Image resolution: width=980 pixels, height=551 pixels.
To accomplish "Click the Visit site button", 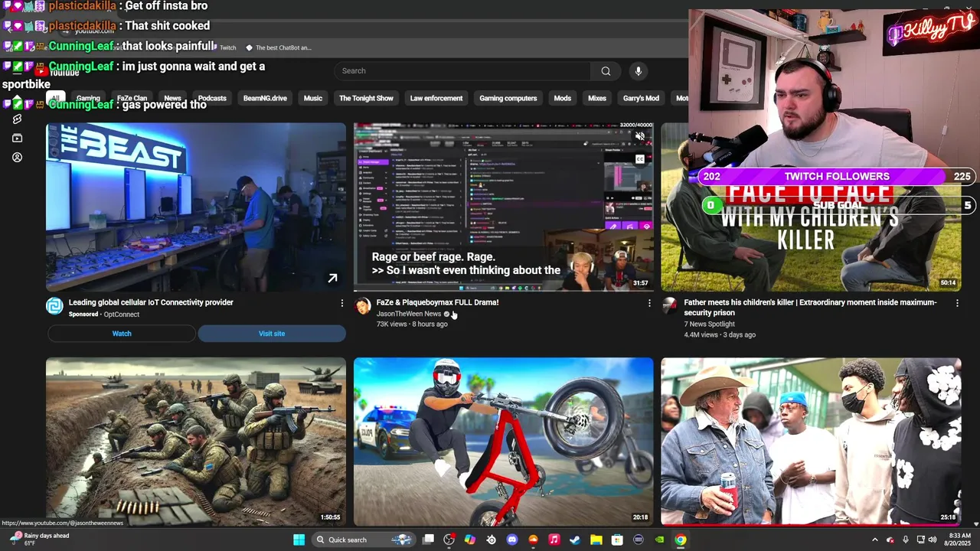I will (272, 334).
